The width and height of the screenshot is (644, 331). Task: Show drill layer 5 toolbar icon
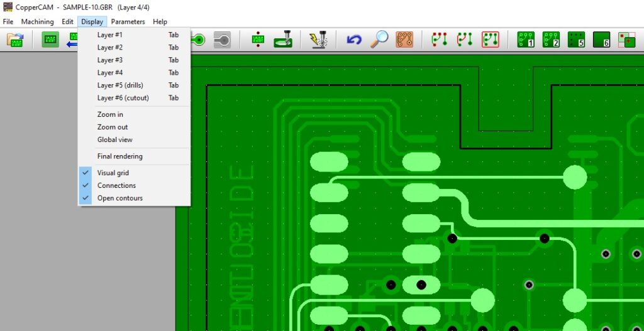(x=576, y=40)
